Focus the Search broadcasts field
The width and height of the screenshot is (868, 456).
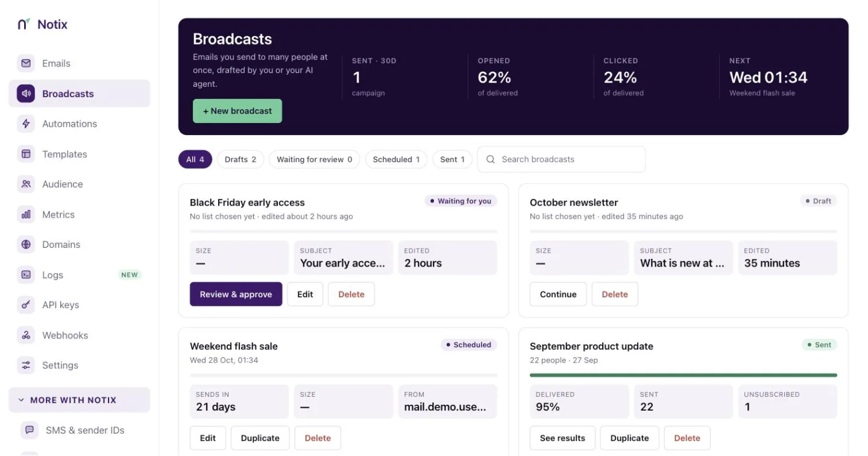pos(561,159)
